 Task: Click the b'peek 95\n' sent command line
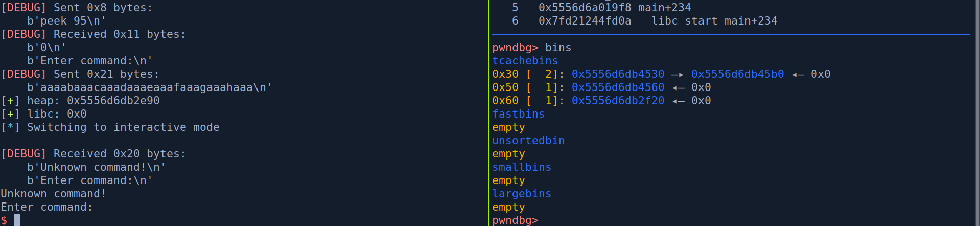[x=66, y=21]
